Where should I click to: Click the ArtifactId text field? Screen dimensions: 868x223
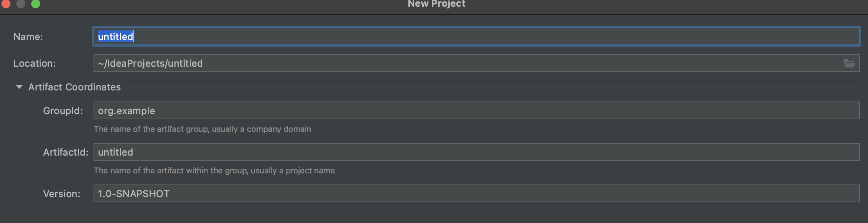tap(476, 152)
